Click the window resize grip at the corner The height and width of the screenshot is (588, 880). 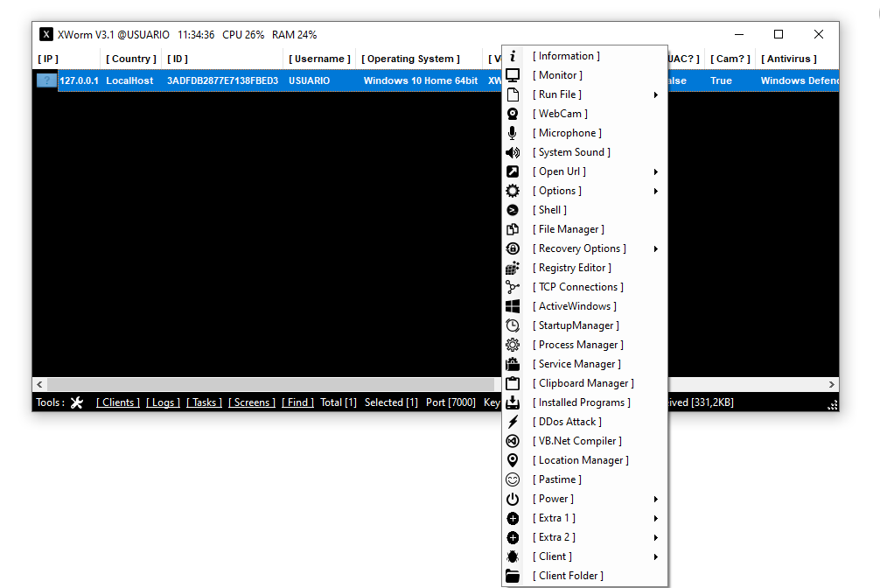click(x=833, y=405)
